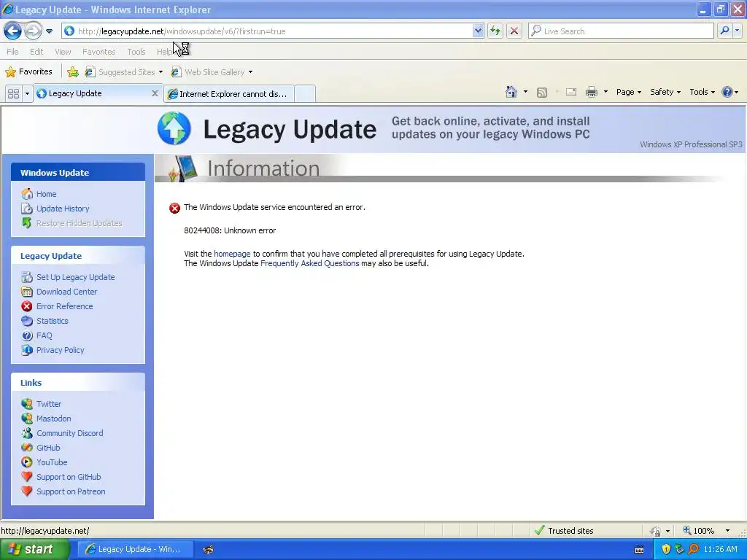Open the Favorites menu in menu bar
This screenshot has width=747, height=560.
[x=98, y=52]
